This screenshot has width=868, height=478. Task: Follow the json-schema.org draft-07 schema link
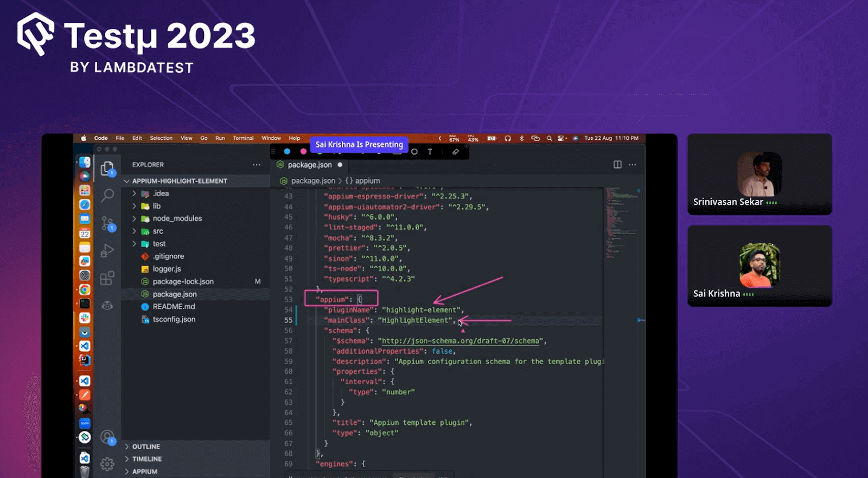coord(462,341)
